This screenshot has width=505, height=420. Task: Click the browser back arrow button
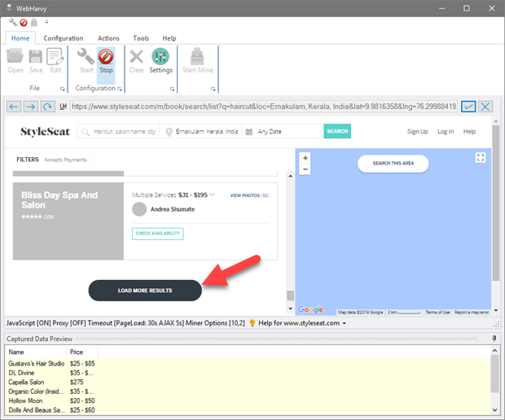tap(14, 107)
